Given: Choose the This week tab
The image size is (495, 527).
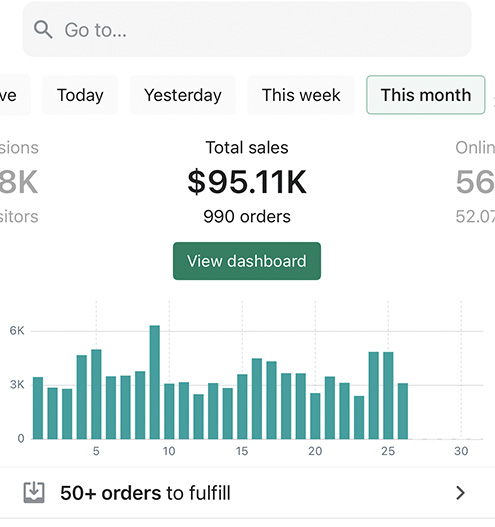Looking at the screenshot, I should click(301, 95).
